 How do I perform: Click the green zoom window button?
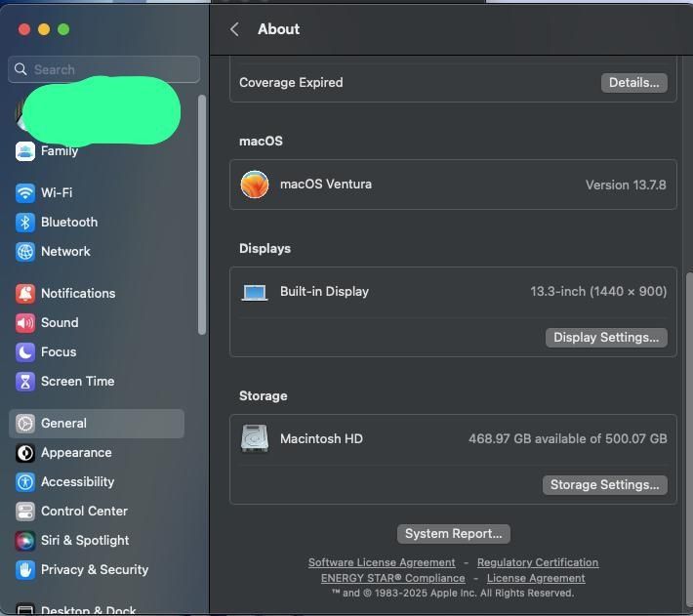click(x=63, y=29)
